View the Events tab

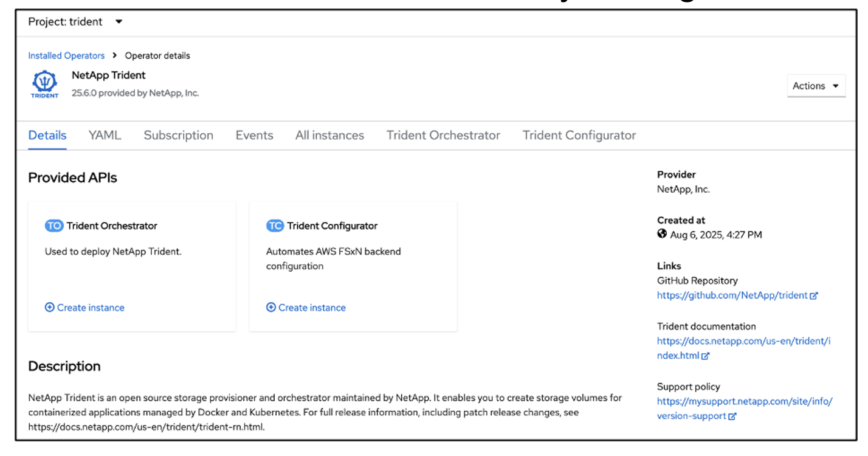(x=254, y=135)
